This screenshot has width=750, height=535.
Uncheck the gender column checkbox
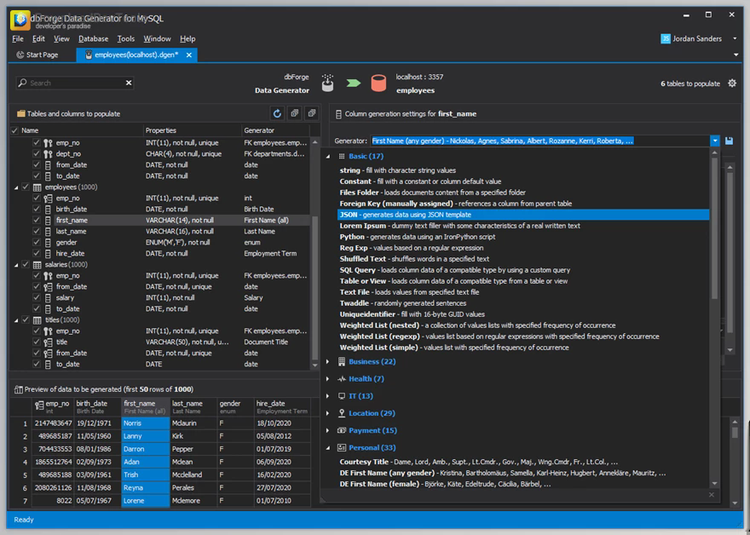pos(36,242)
